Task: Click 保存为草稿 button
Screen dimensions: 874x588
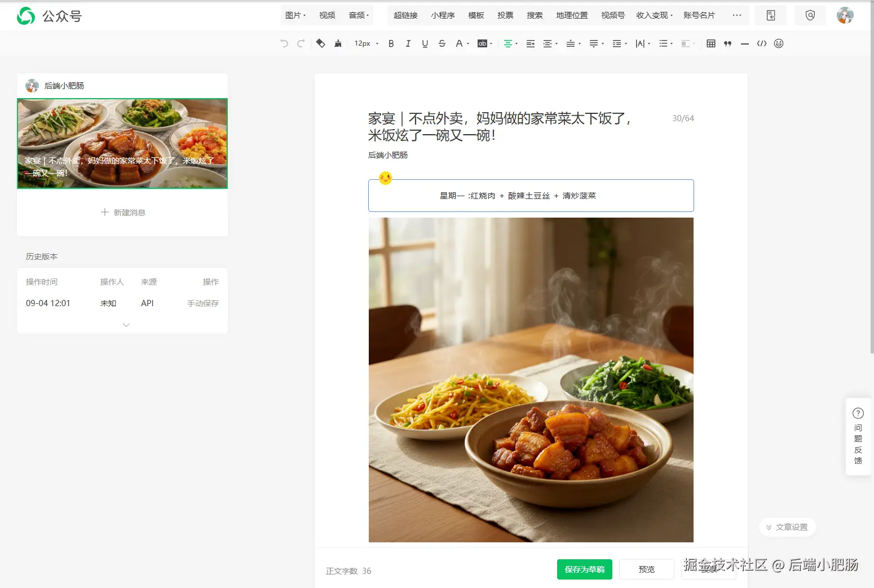Action: [584, 569]
